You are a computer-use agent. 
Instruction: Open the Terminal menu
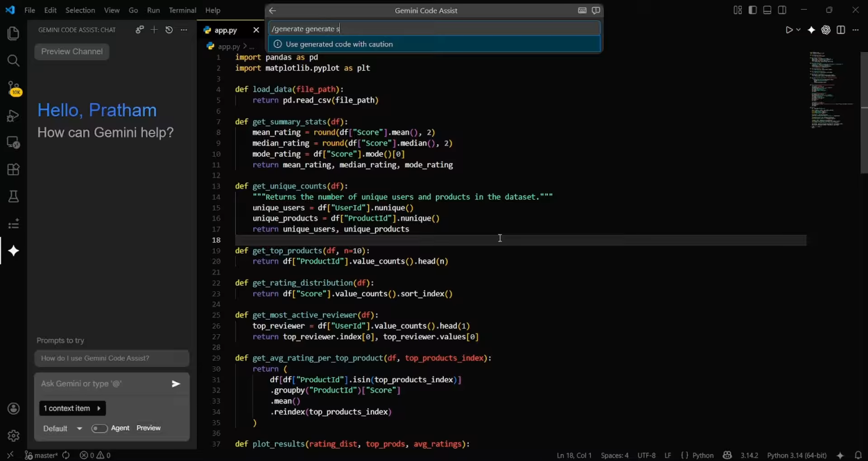(182, 10)
